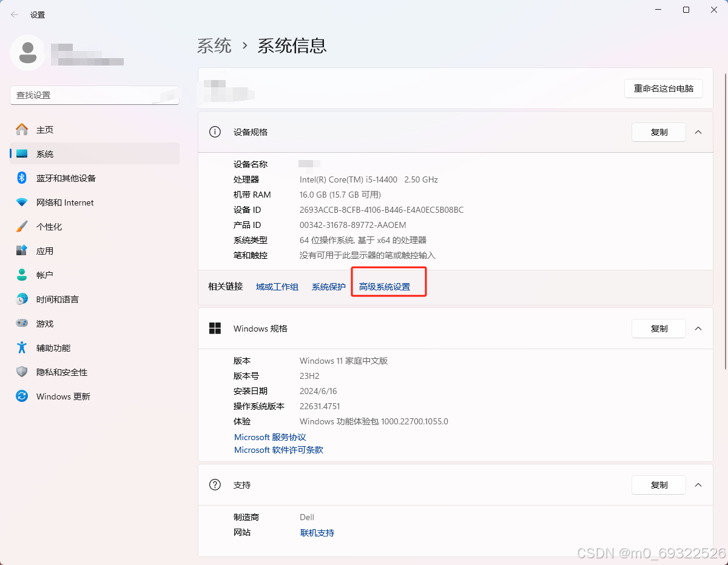Click the info icon beside 设备规格
Screen dimensions: 728x565
click(215, 132)
